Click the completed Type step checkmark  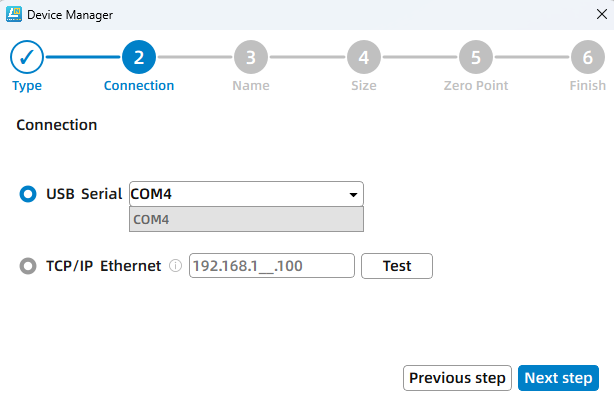pos(27,57)
